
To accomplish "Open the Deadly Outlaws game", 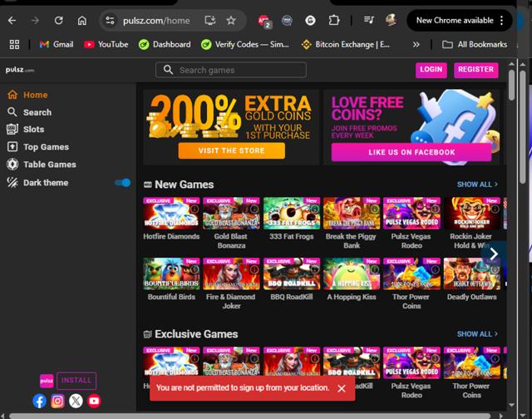I will [471, 274].
